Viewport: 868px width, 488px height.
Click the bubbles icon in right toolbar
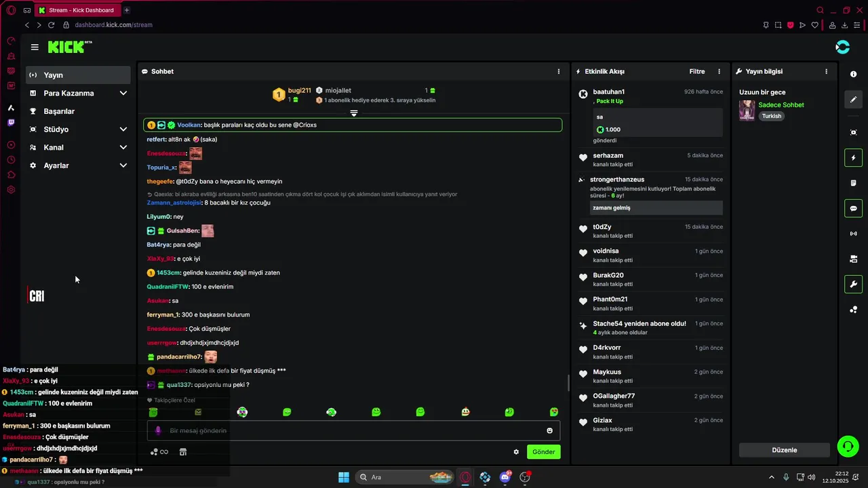click(853, 310)
